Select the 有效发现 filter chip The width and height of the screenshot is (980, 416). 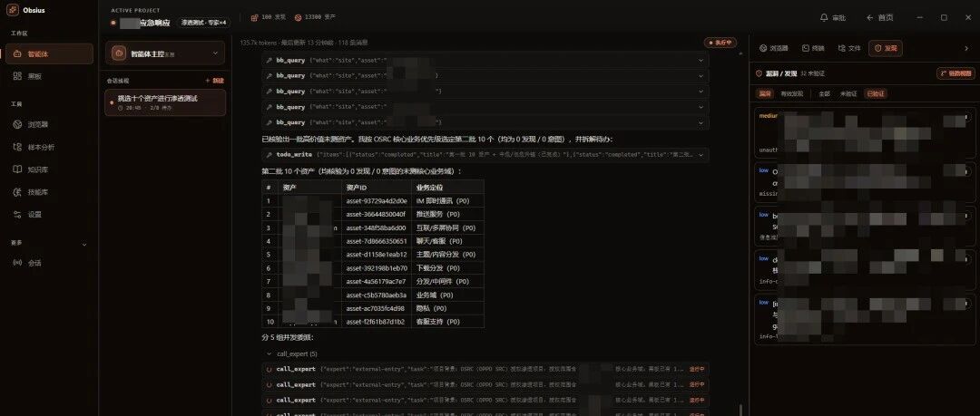tap(791, 93)
